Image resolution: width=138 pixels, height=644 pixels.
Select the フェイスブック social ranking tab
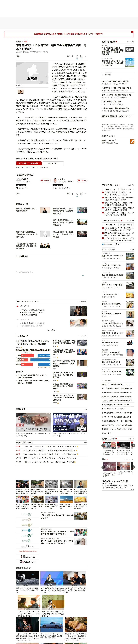[110, 225]
